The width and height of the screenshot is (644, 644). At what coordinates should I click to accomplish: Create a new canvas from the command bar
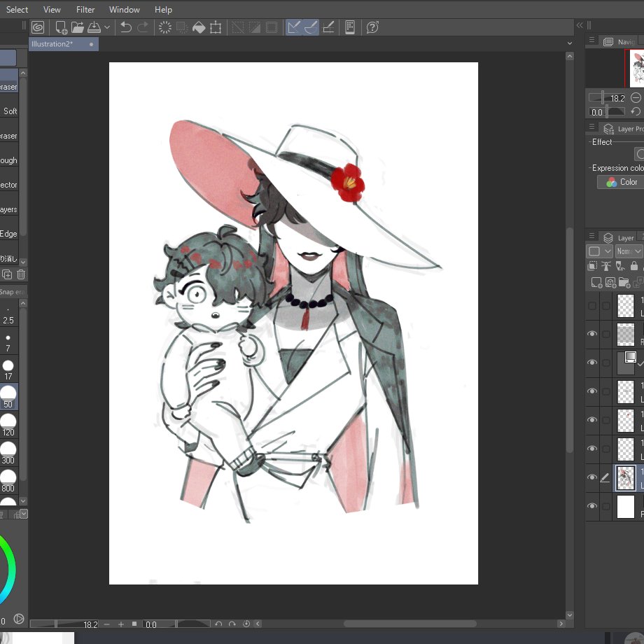click(61, 27)
